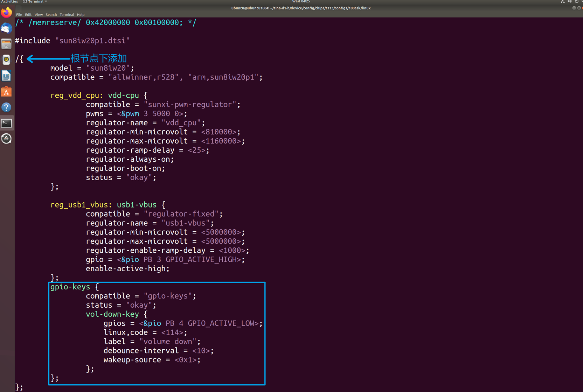Image resolution: width=583 pixels, height=392 pixels.
Task: Open the power icon system menu
Action: point(577,2)
